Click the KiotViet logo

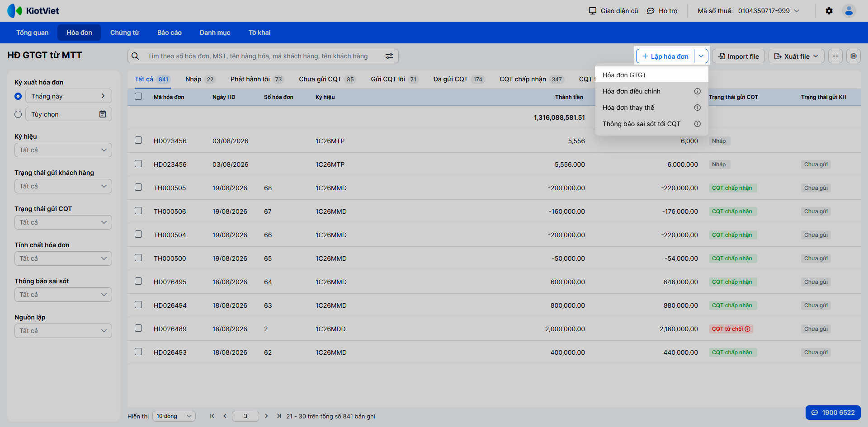33,11
